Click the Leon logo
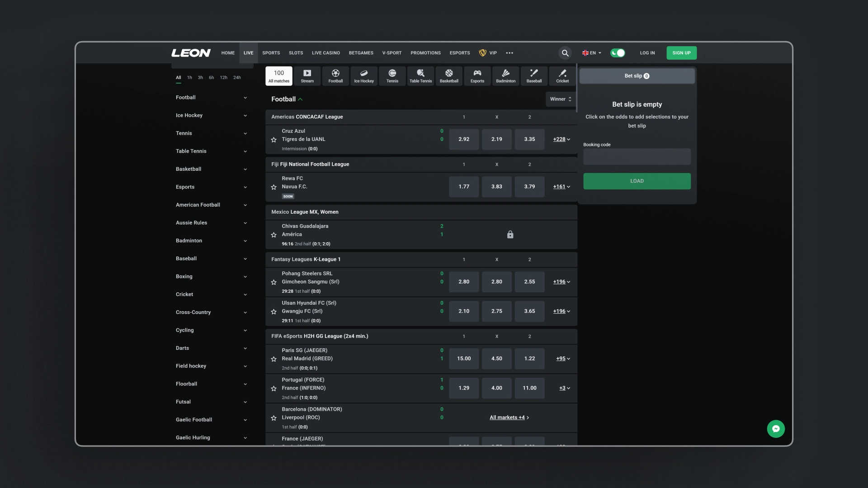The width and height of the screenshot is (868, 488). point(191,53)
